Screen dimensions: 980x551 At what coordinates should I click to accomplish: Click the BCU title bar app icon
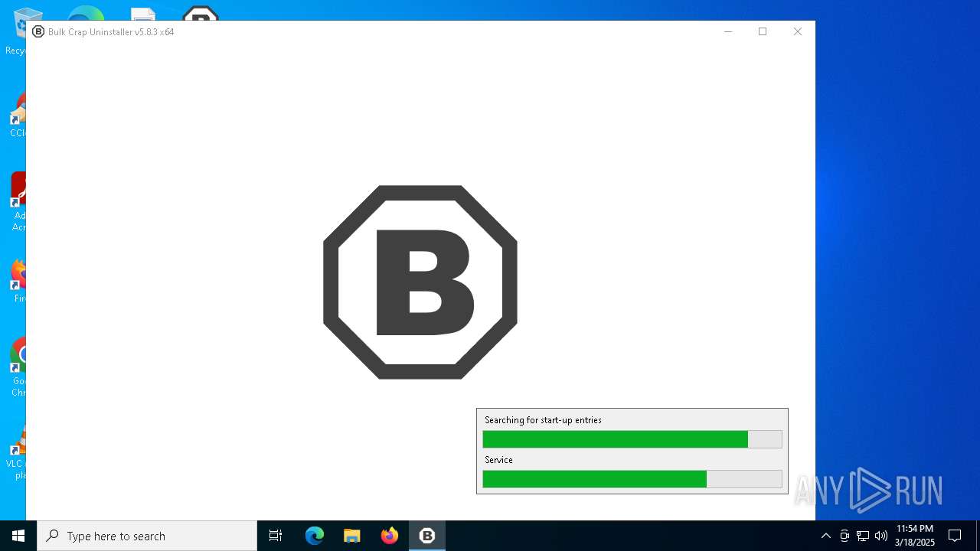(38, 31)
